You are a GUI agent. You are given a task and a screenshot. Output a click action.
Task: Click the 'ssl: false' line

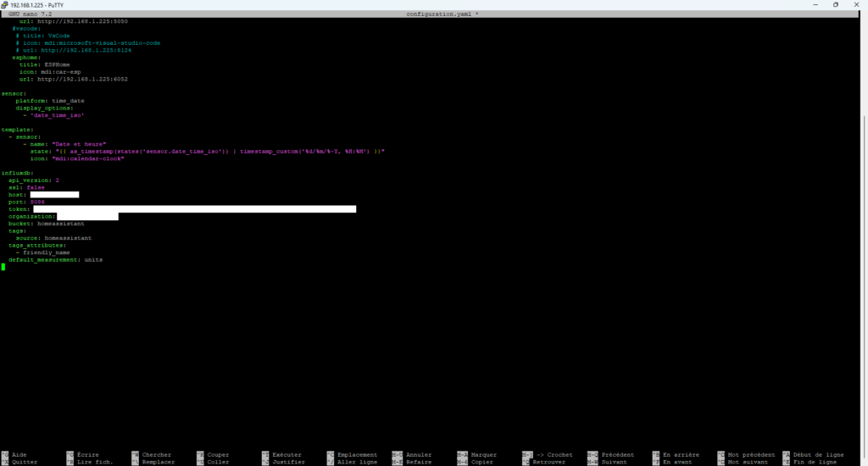[26, 187]
